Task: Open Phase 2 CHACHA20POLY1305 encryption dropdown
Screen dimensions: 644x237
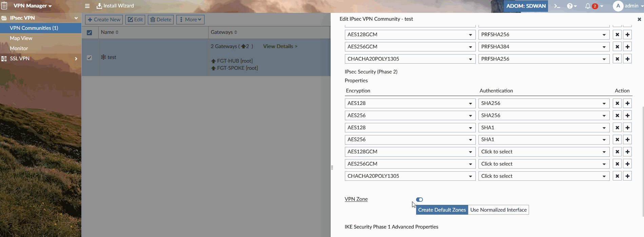Action: 410,176
